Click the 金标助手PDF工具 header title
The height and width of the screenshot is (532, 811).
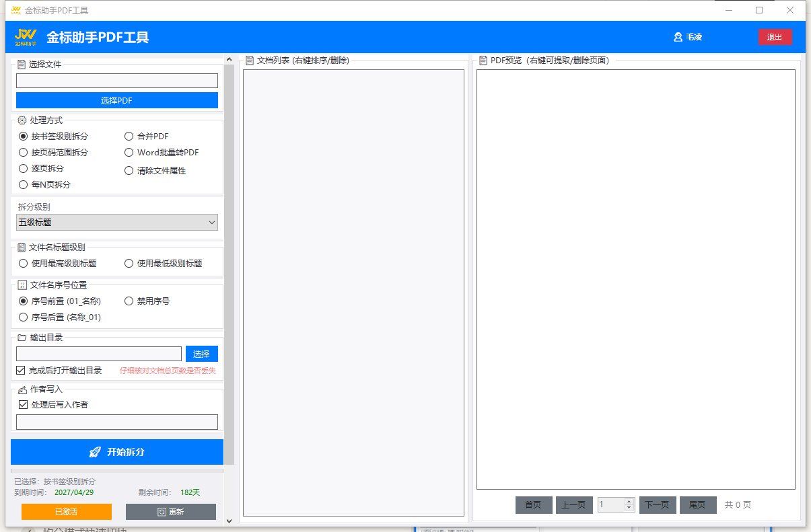pos(98,38)
